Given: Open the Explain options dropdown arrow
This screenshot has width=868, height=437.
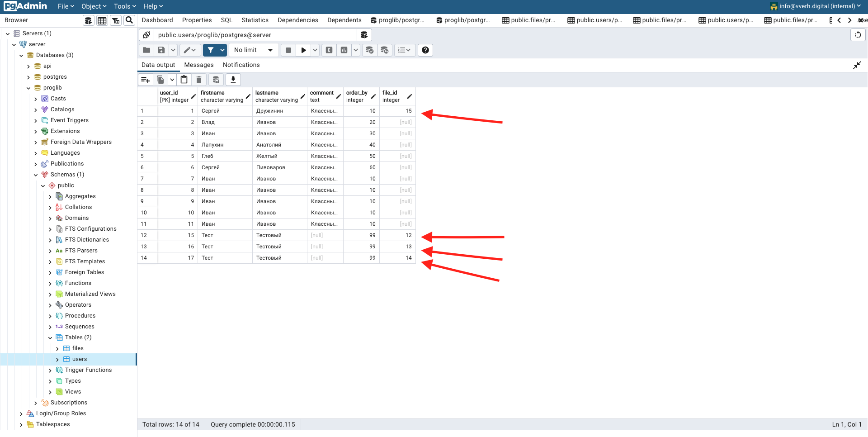Looking at the screenshot, I should tap(356, 50).
